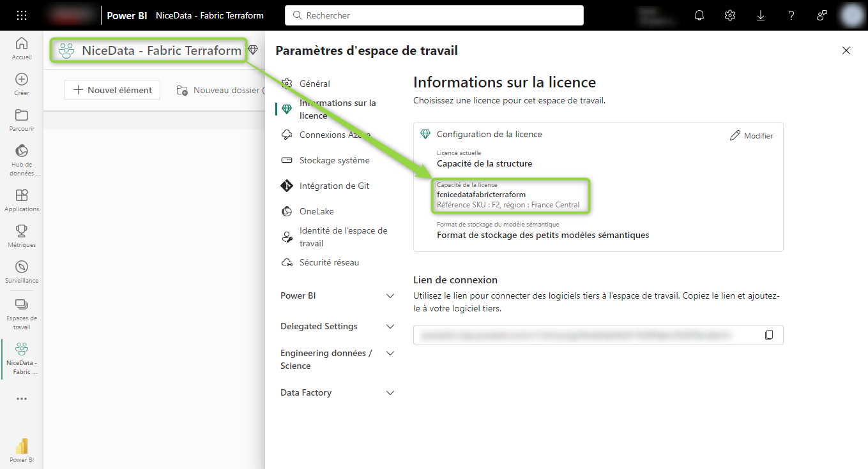
Task: Open the settings gear in the header
Action: point(730,15)
